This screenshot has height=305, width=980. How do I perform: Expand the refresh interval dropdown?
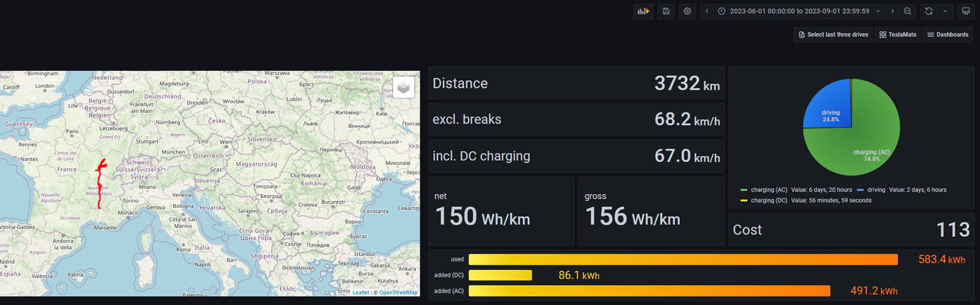point(946,11)
